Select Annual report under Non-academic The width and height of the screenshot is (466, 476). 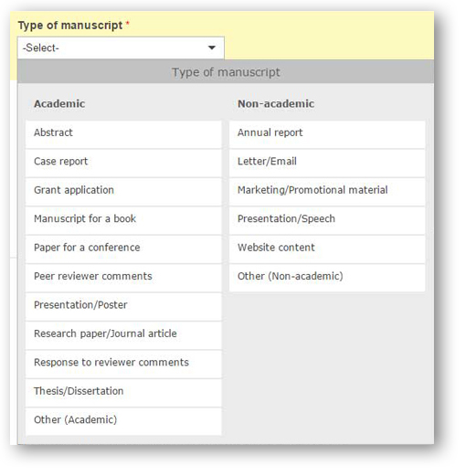point(327,134)
